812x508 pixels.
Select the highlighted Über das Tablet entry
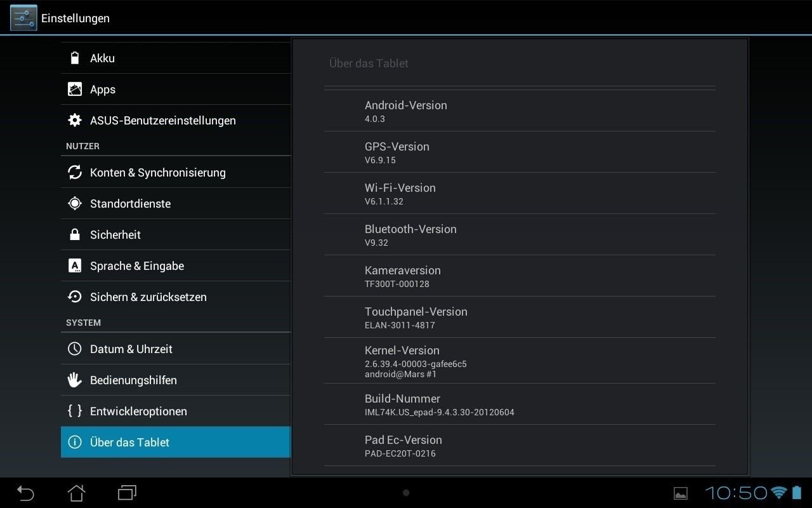pos(176,442)
